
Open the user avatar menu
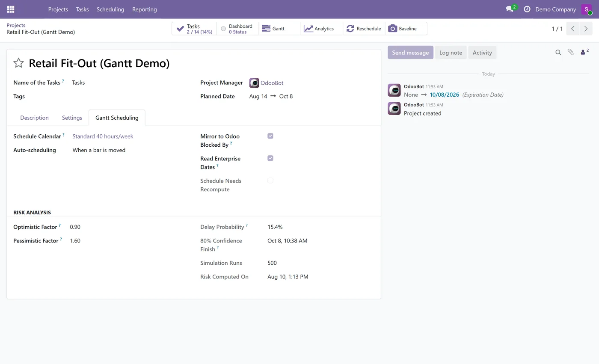[x=586, y=9]
